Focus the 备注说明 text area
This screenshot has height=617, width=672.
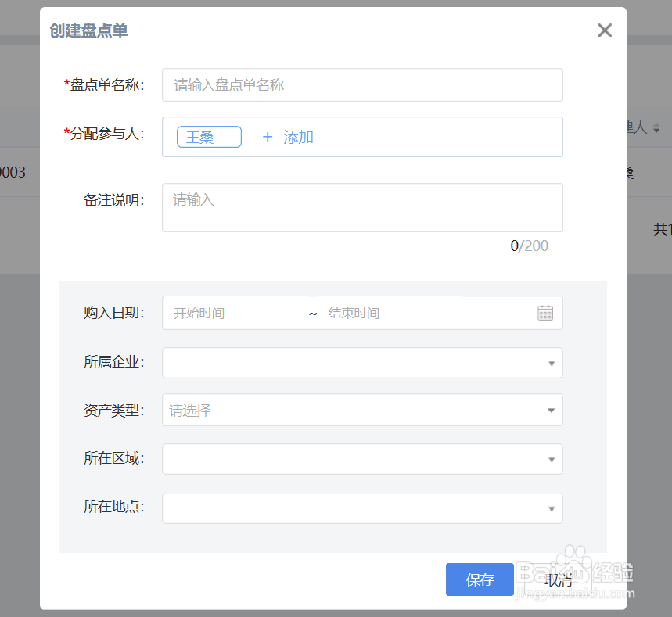pyautogui.click(x=362, y=208)
